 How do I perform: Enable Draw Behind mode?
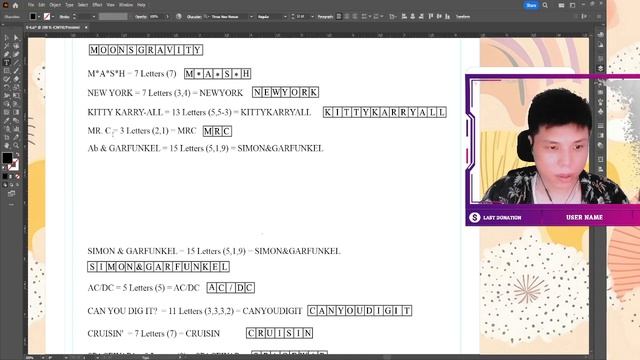click(11, 185)
